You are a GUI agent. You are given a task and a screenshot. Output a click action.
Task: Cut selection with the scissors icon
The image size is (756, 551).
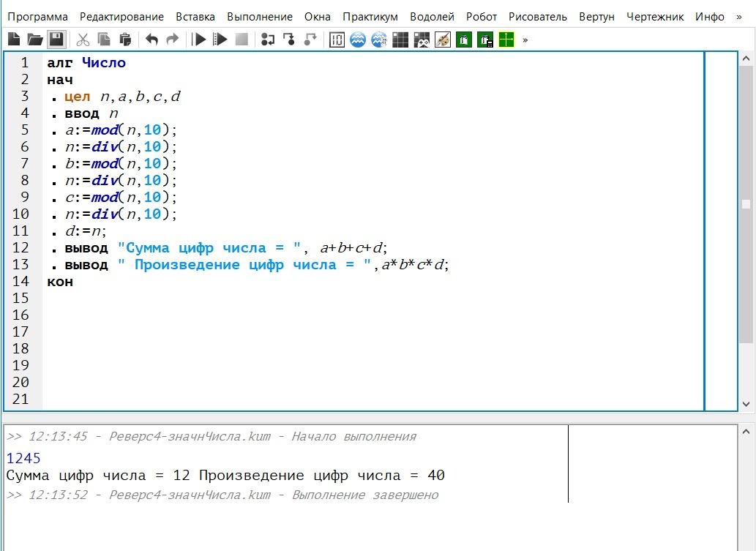(83, 40)
